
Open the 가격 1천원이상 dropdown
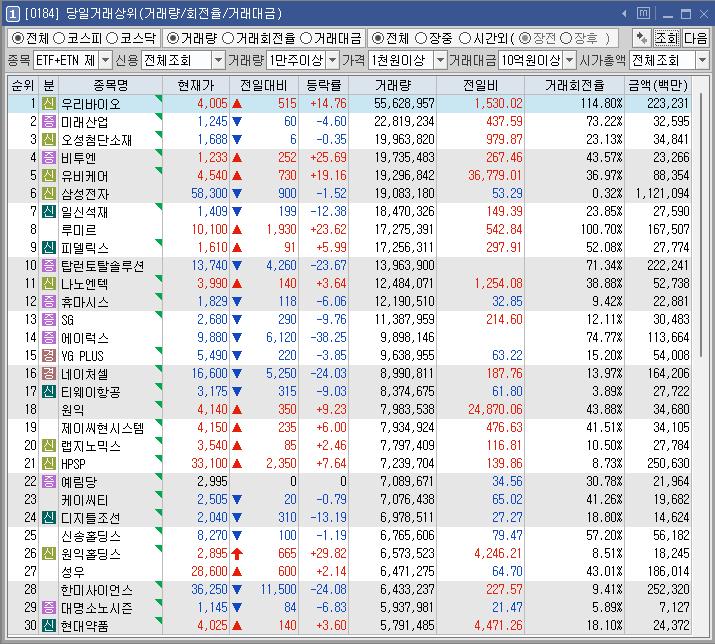(440, 60)
